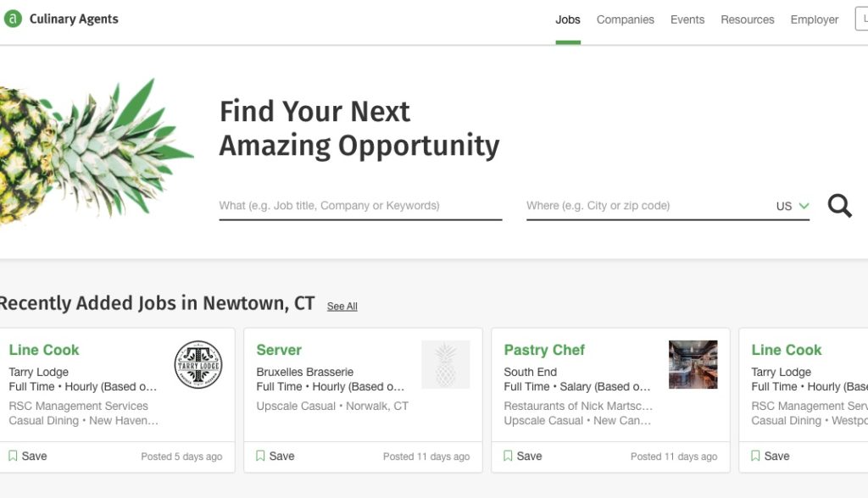The height and width of the screenshot is (498, 868).
Task: Focus the What job title search field
Action: pos(360,206)
